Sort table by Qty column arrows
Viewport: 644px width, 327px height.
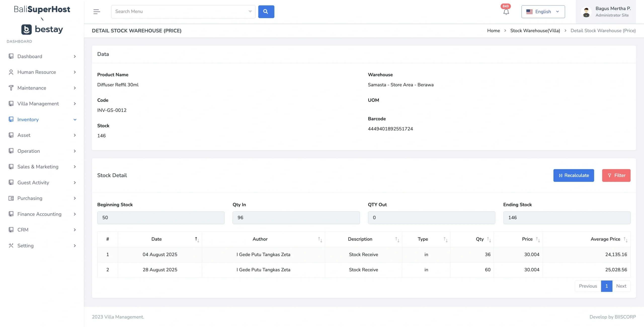coord(489,239)
